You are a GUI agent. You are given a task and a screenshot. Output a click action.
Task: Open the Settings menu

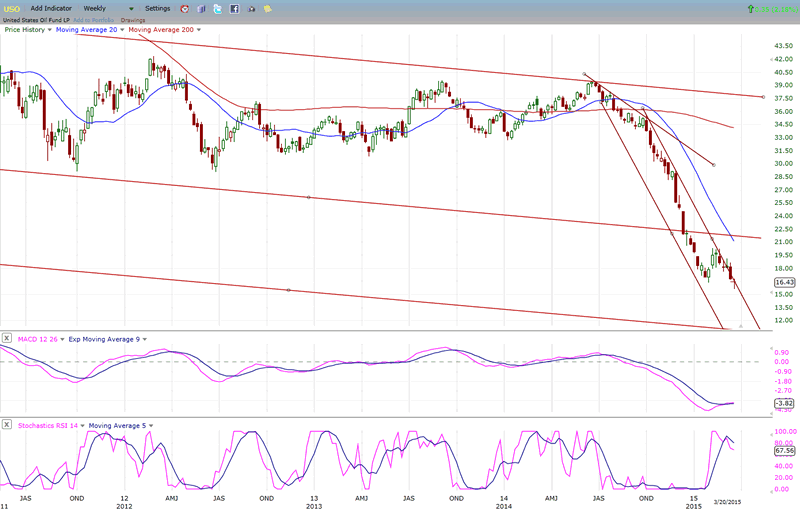(x=158, y=8)
